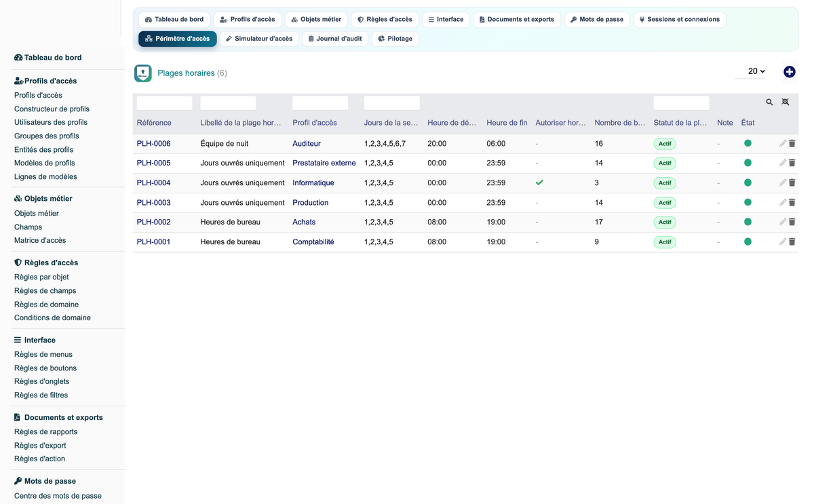This screenshot has height=504, width=814.
Task: Open Centre des mots de passe in the sidebar
Action: pyautogui.click(x=58, y=496)
